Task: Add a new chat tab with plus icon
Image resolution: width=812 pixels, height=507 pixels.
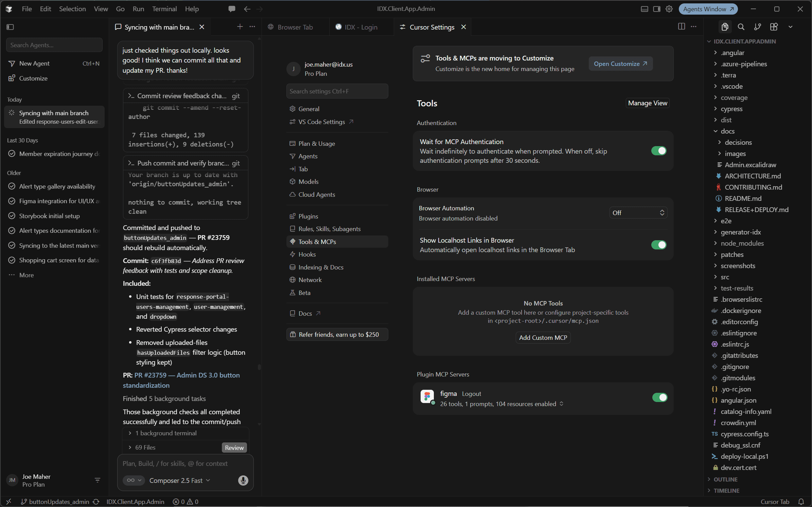Action: 240,27
